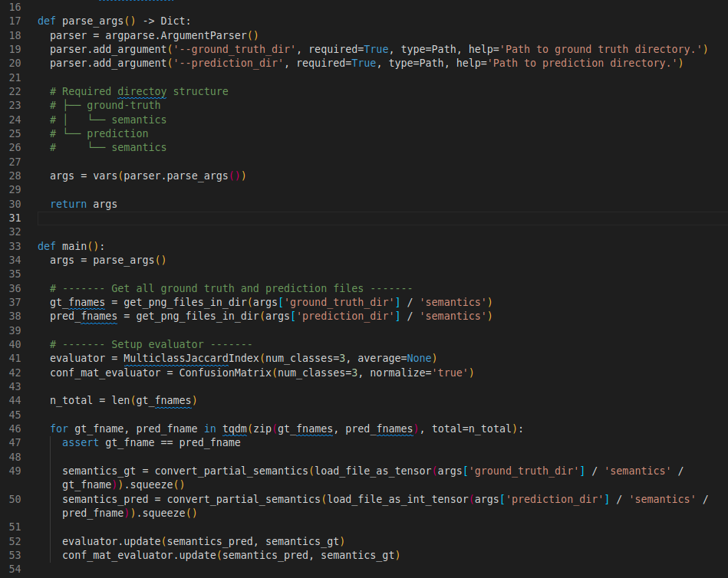The height and width of the screenshot is (578, 728).
Task: Click 'ConfusionMatrix' on line 42
Action: [226, 373]
